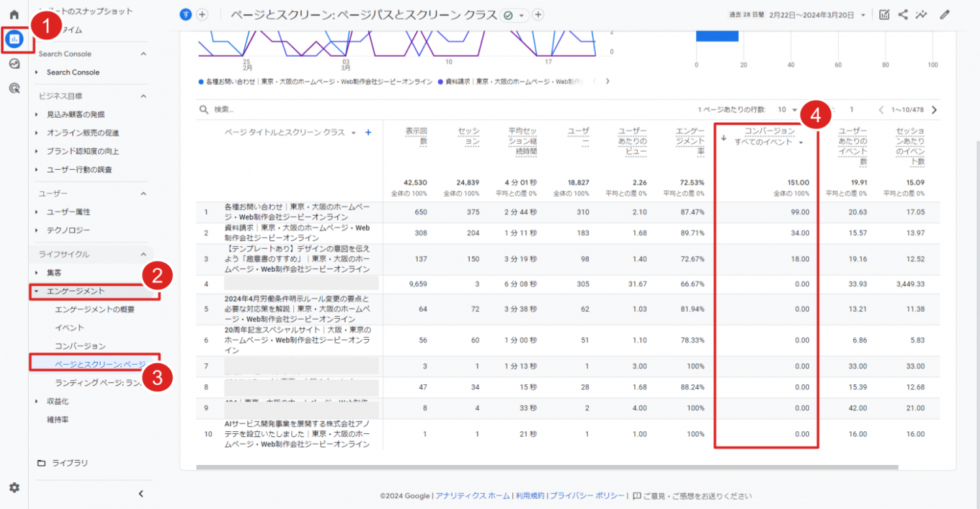Expand the 見込み顧客の発掘 tree item
980x509 pixels.
click(x=37, y=114)
